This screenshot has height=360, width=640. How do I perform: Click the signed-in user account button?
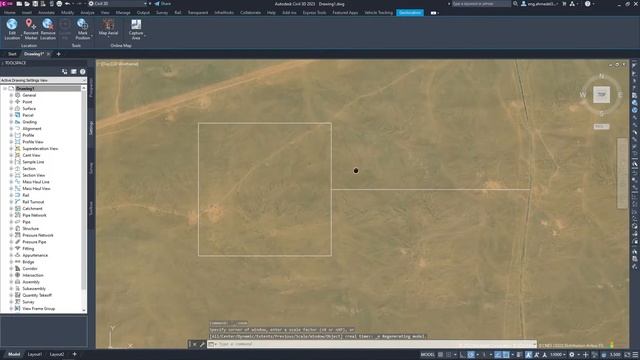pyautogui.click(x=539, y=4)
